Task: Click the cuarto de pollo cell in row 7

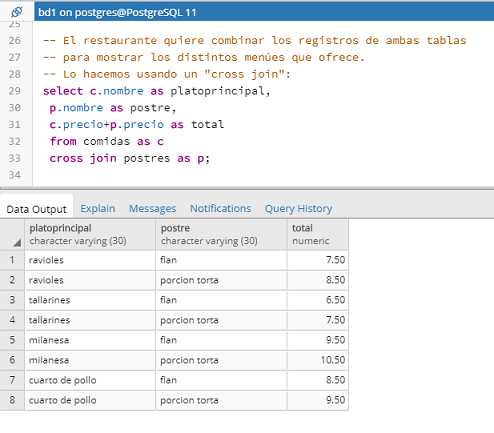Action: pyautogui.click(x=90, y=380)
